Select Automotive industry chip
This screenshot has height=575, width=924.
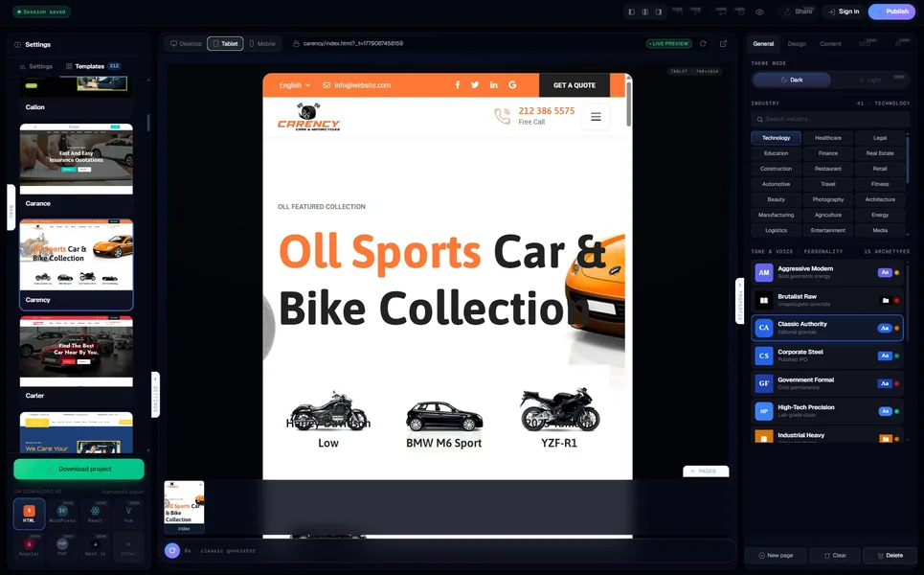click(777, 184)
